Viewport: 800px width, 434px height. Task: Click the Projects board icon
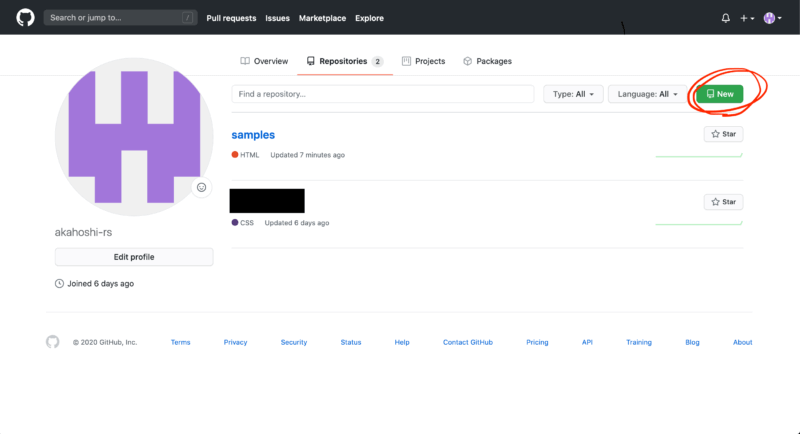tap(406, 61)
